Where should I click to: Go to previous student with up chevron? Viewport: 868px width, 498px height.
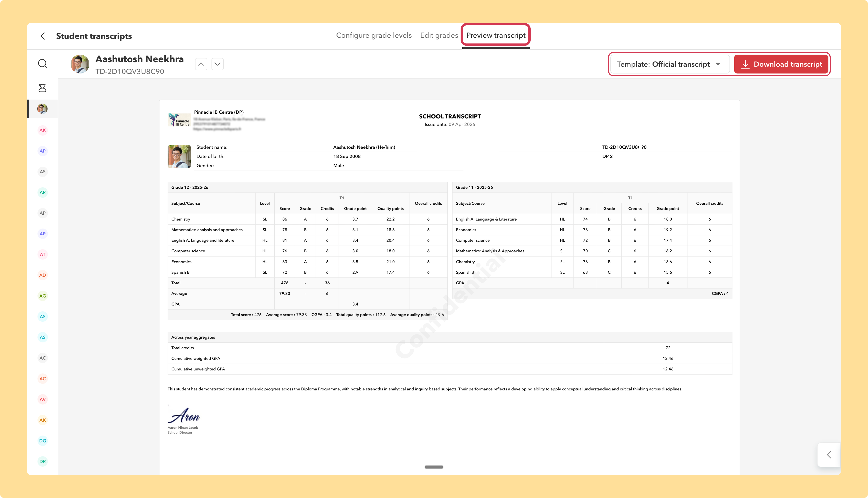pos(201,64)
